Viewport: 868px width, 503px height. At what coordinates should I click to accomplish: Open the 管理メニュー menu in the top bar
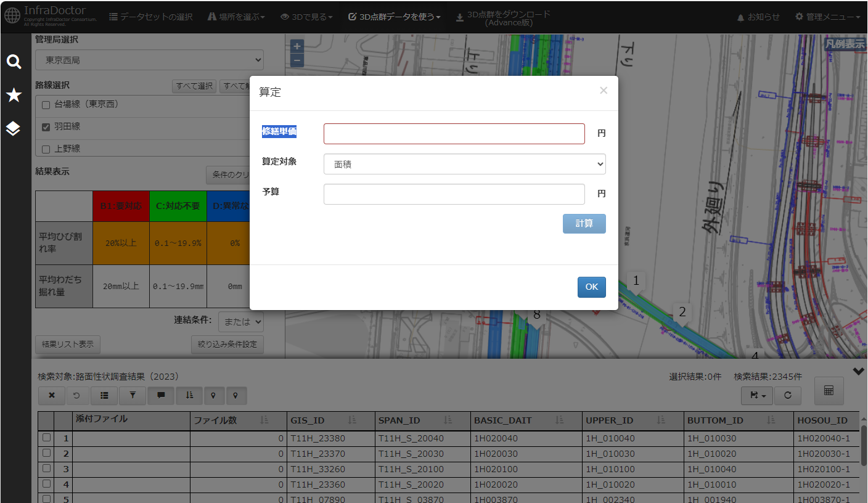827,17
